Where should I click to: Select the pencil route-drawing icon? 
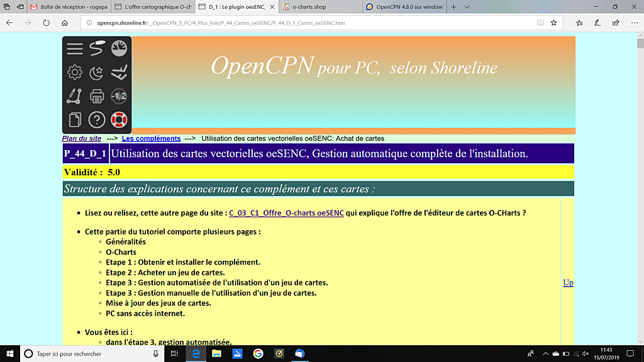(x=75, y=96)
